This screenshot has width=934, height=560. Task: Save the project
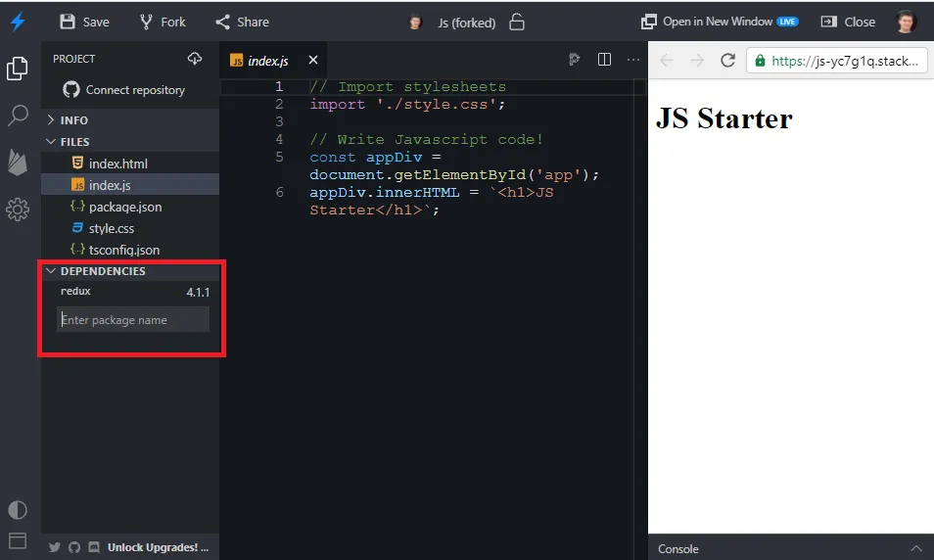tap(84, 23)
